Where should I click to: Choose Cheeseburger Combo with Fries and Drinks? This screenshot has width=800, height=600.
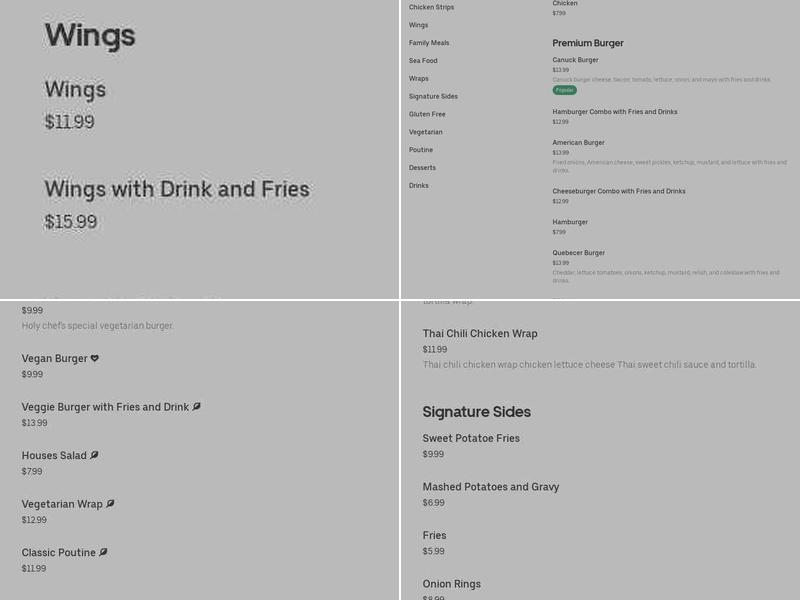tap(619, 191)
